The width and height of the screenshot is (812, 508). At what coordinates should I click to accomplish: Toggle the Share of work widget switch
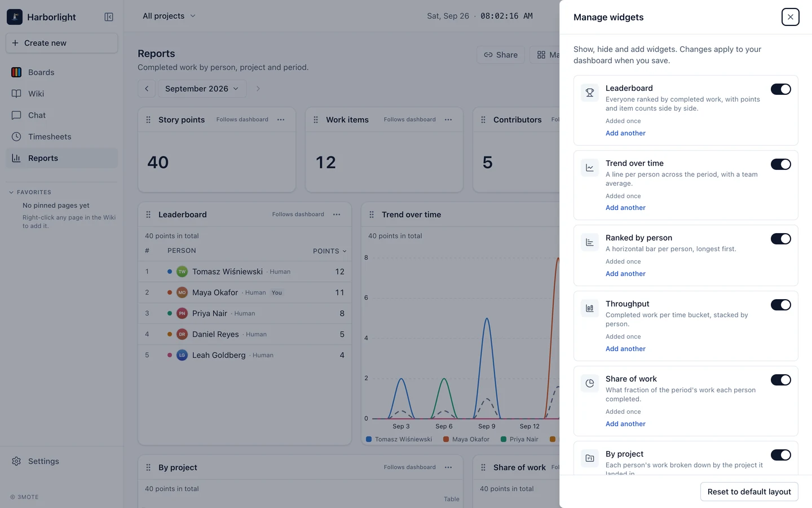(781, 380)
